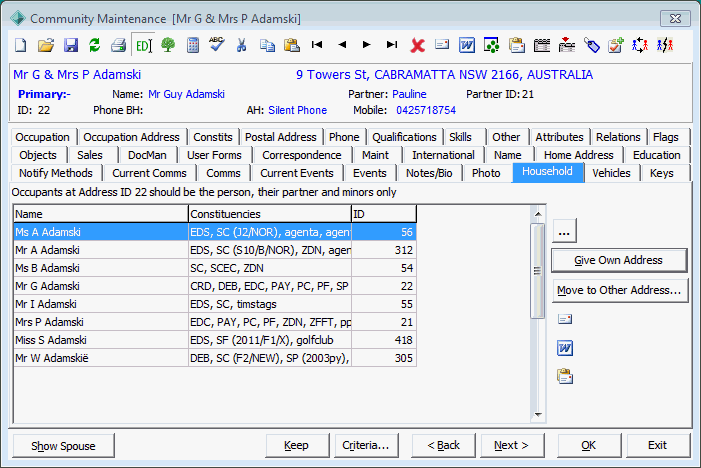The height and width of the screenshot is (468, 701).
Task: Open the Home Address tab
Action: pyautogui.click(x=579, y=155)
